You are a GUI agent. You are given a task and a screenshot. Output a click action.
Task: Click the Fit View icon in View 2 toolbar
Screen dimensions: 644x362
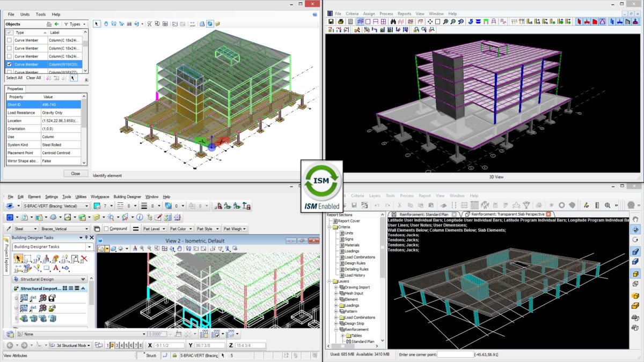(164, 248)
